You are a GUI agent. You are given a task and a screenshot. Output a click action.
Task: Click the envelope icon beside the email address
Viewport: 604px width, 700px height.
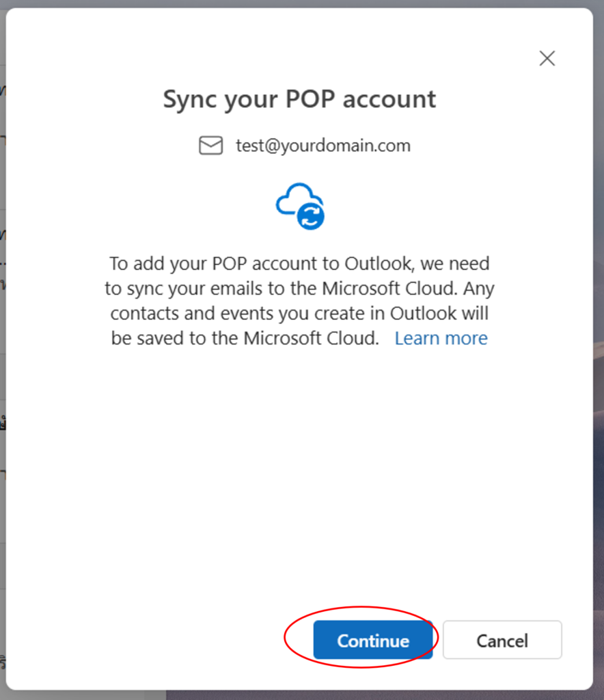point(210,146)
